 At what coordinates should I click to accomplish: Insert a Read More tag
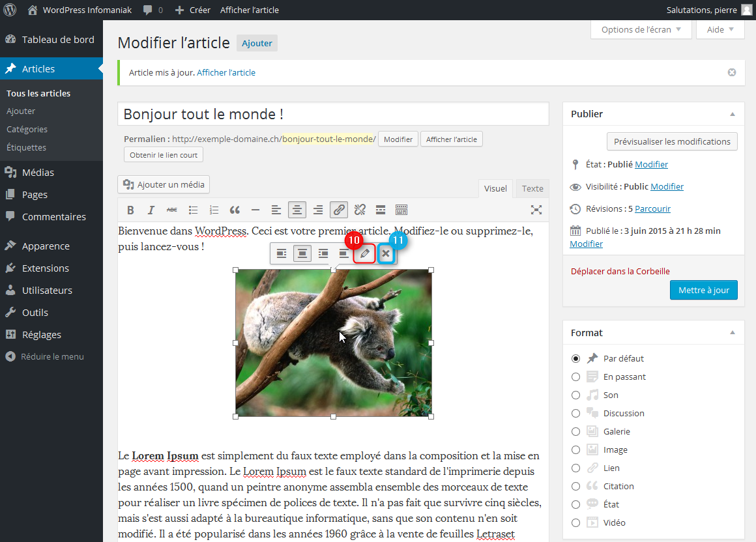pyautogui.click(x=381, y=210)
